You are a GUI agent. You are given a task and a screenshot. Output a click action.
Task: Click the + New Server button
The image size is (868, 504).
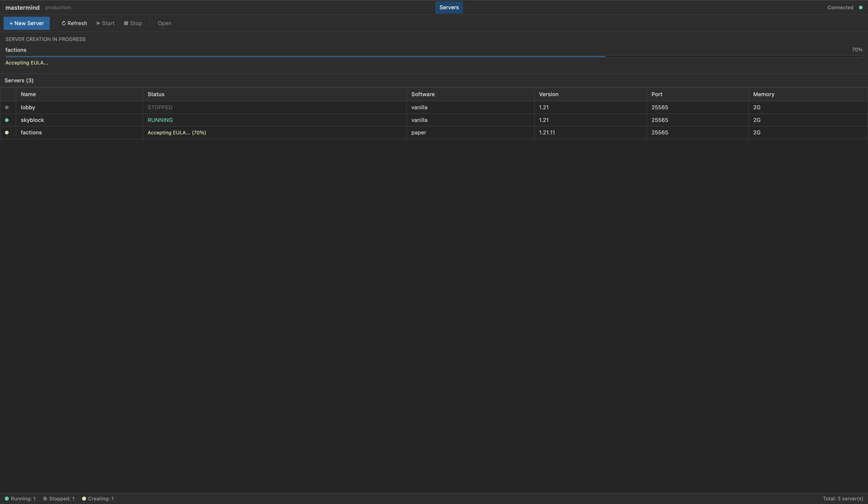(x=26, y=23)
